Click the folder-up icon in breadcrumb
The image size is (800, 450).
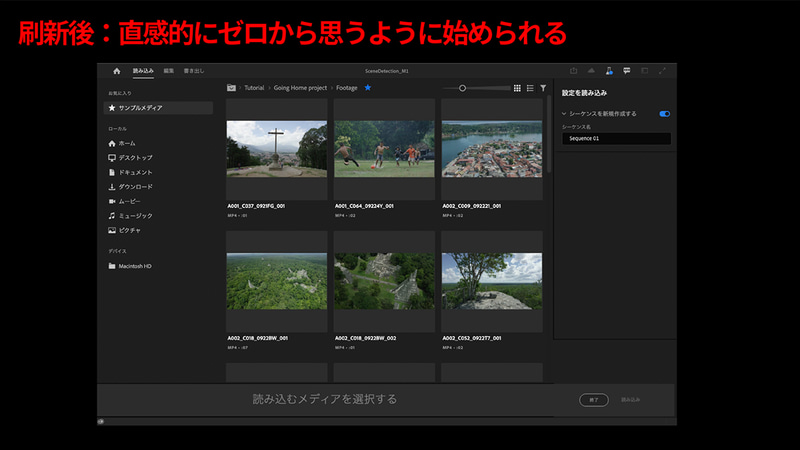coord(231,88)
